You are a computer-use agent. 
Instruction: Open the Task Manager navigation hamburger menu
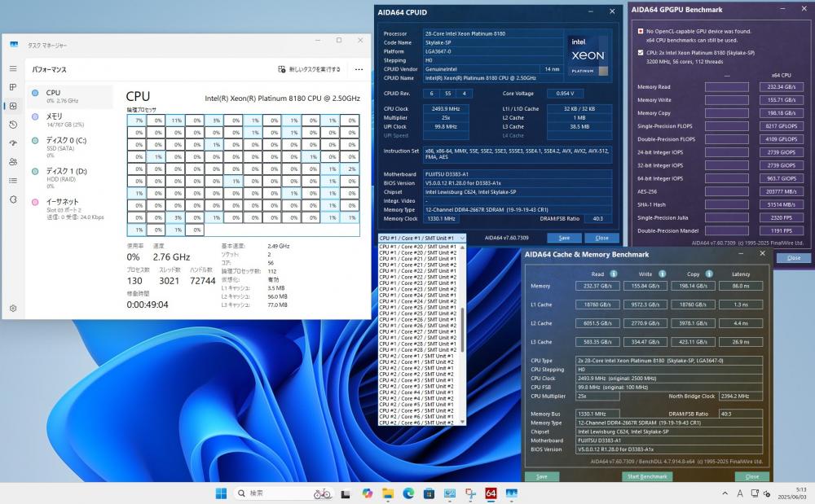click(x=13, y=68)
